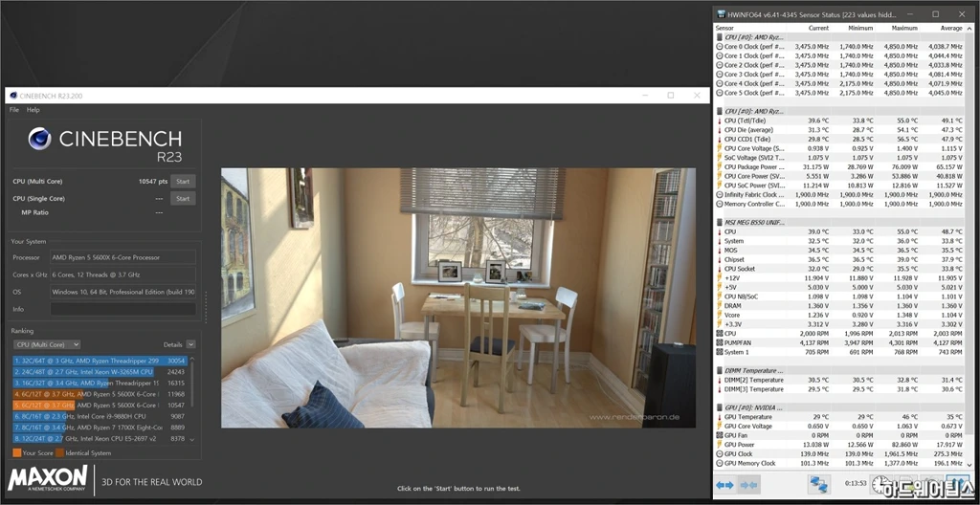Click the expand-columns blue arrows icon in HWiNFO
The height and width of the screenshot is (505, 980).
tap(725, 485)
